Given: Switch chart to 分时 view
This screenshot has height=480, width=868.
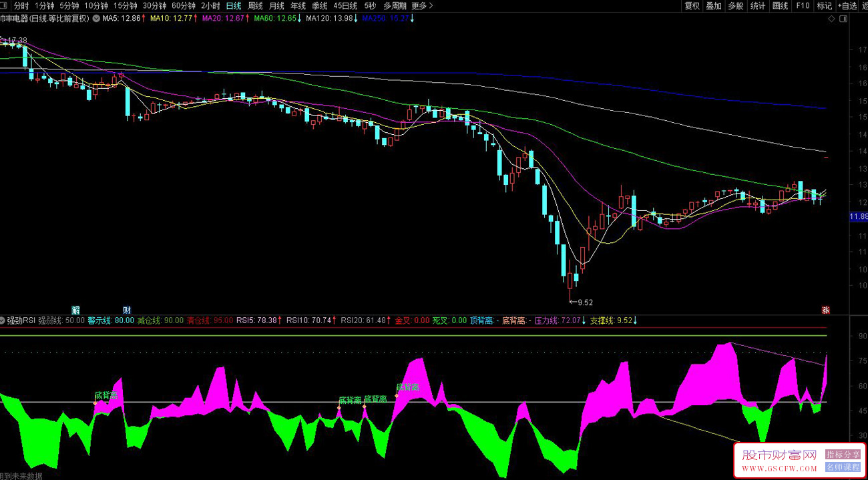Looking at the screenshot, I should [22, 5].
